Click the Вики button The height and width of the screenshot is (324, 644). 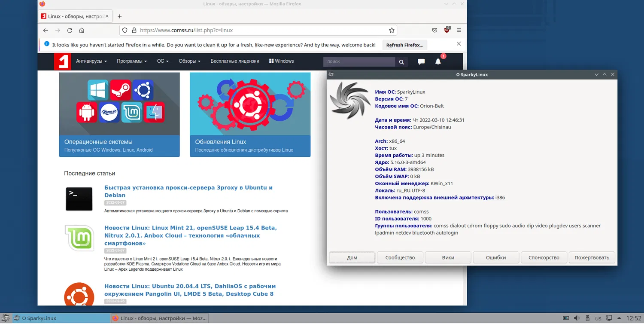448,257
